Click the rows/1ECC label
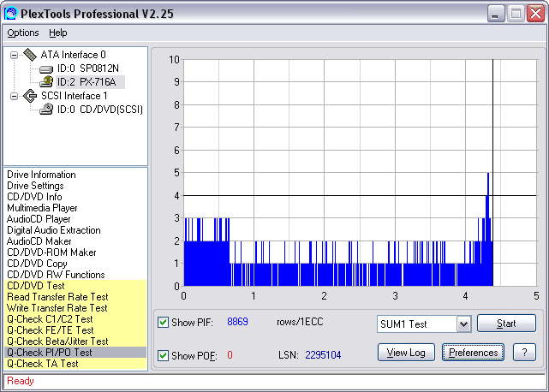This screenshot has width=549, height=392. [300, 322]
